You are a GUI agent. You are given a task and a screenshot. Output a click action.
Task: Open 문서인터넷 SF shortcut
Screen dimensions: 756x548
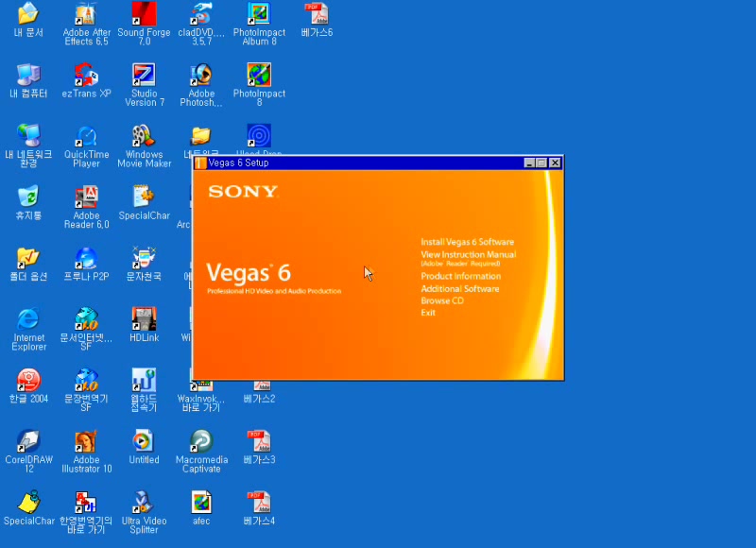86,318
